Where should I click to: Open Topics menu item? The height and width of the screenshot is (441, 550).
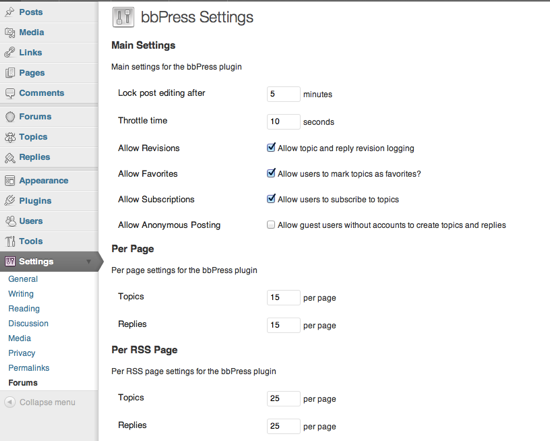[x=33, y=137]
